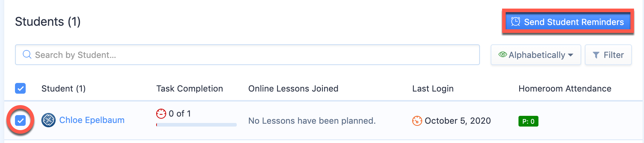Click the red clock icon next to 0 of 1
This screenshot has height=143, width=644.
point(161,114)
